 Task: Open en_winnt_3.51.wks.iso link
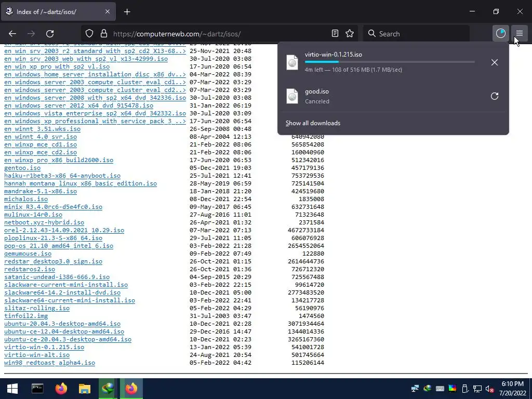coord(42,129)
